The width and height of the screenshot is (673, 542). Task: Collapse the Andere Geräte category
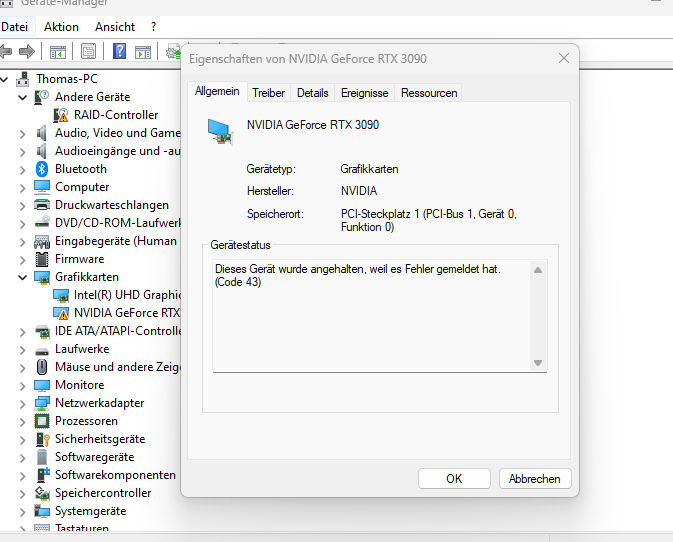(x=22, y=97)
